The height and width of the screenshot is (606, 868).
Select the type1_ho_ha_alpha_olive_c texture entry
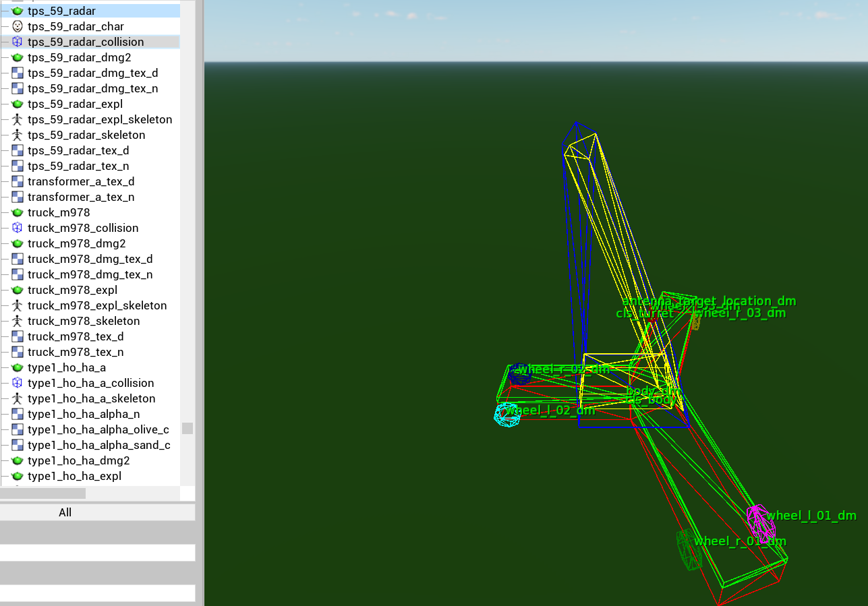point(98,429)
